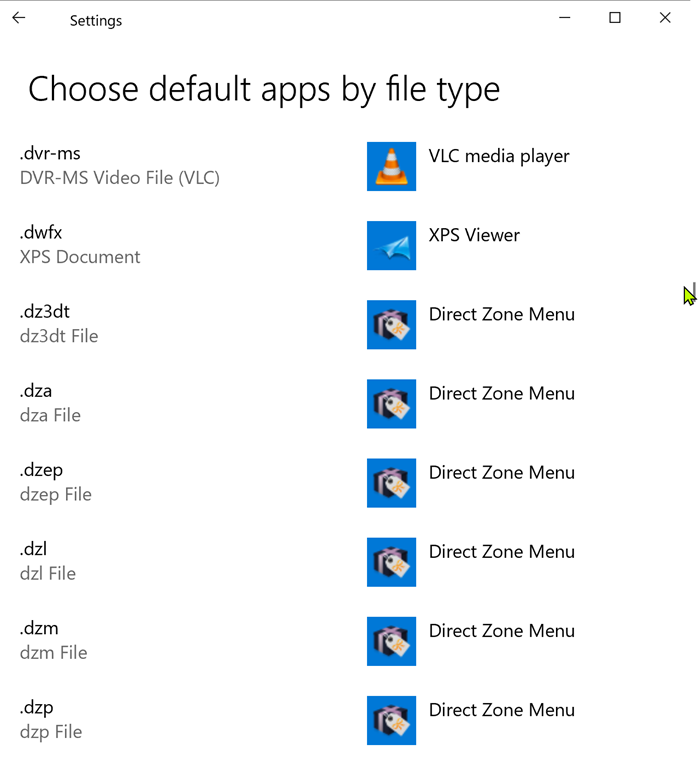
Task: Maximize the Settings window
Action: [615, 18]
